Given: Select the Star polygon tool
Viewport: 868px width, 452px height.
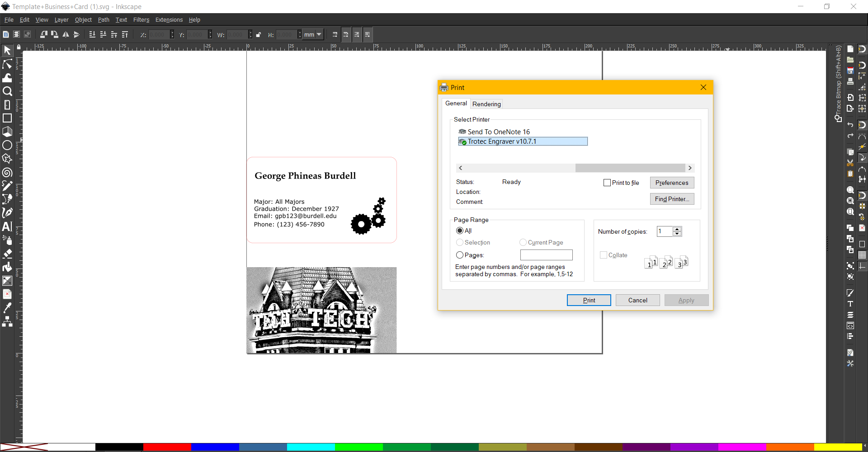Looking at the screenshot, I should coord(7,159).
